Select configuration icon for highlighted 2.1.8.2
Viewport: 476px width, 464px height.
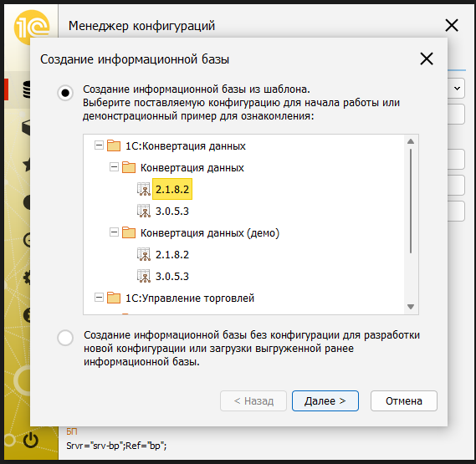pyautogui.click(x=144, y=189)
